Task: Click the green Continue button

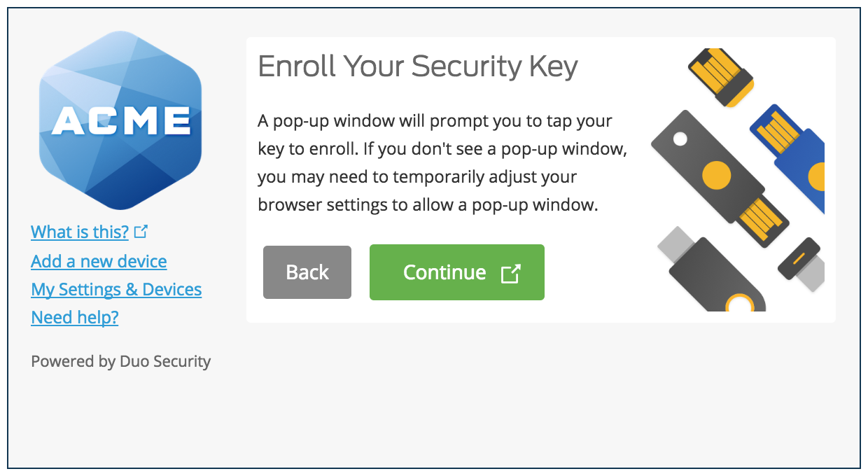Action: pos(457,272)
